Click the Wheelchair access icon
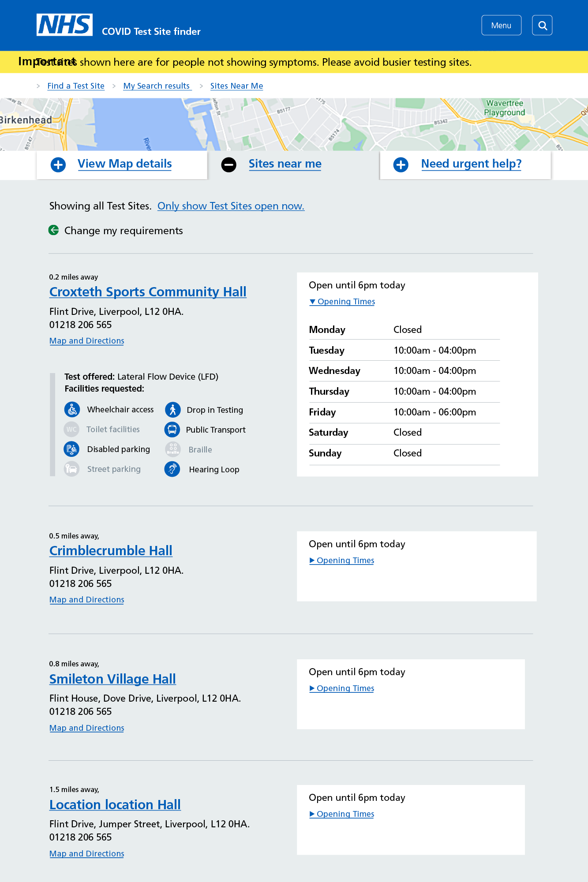Viewport: 588px width, 882px height. (x=72, y=410)
